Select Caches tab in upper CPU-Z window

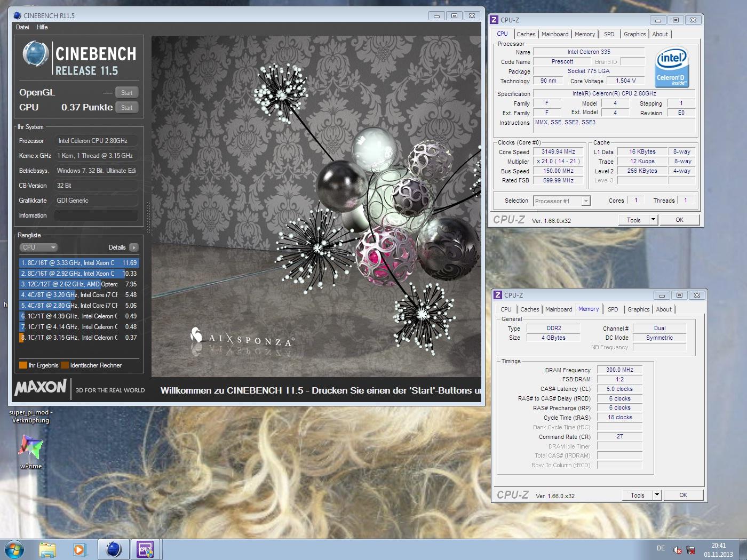(x=526, y=34)
